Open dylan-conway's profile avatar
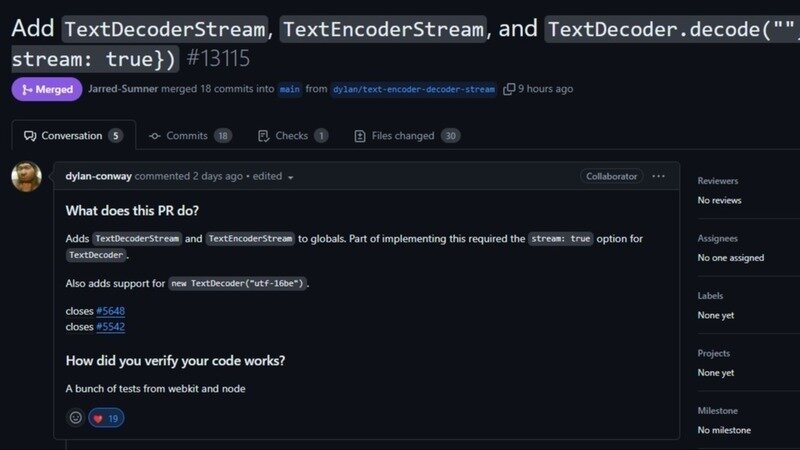Viewport: 800px width, 450px height. click(x=26, y=177)
